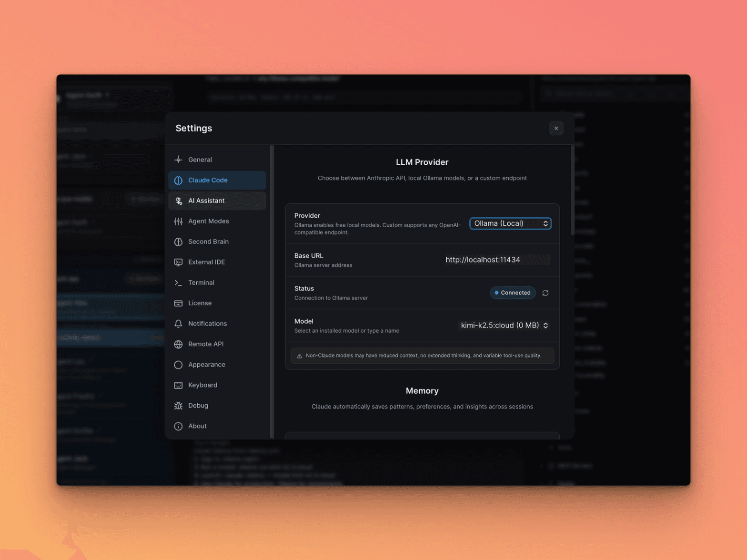Click the "Connection to Ollama server" description
Viewport: 747px width, 560px height.
[x=331, y=298]
